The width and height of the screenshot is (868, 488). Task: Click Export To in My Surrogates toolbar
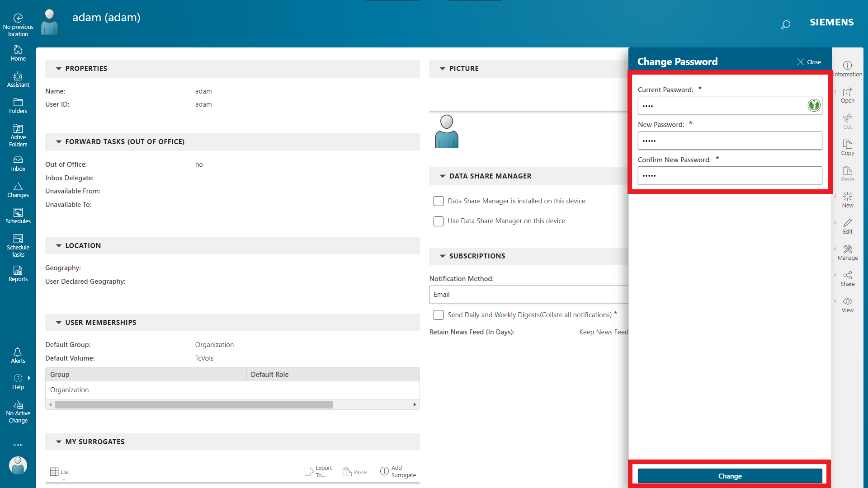(318, 471)
